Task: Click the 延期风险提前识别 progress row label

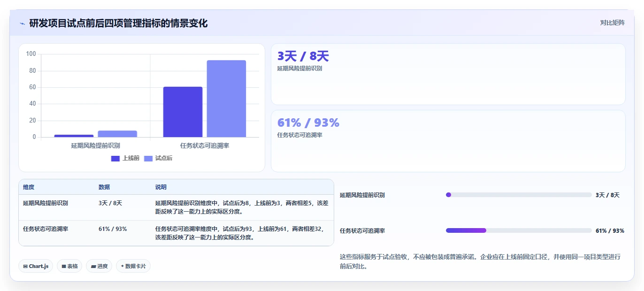Action: coord(362,195)
